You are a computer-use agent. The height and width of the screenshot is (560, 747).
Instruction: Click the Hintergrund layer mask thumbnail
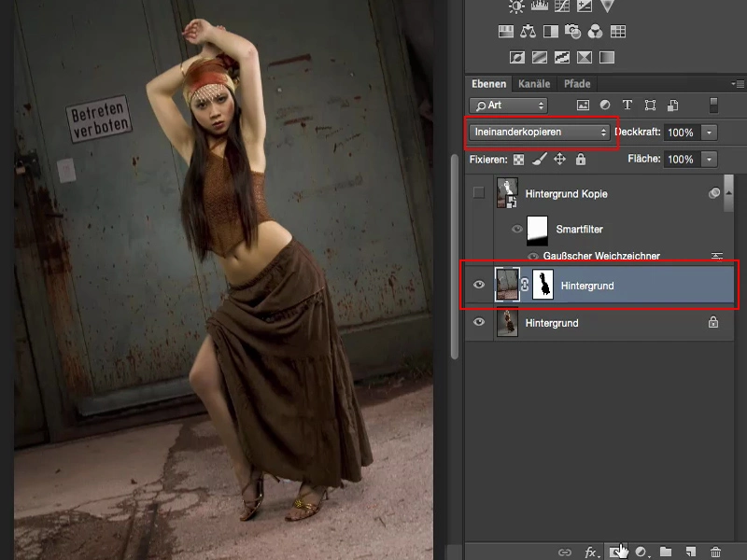pos(541,285)
